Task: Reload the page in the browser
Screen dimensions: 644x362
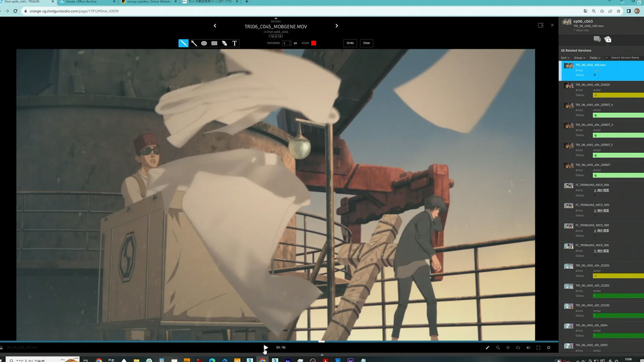Action: pos(15,11)
